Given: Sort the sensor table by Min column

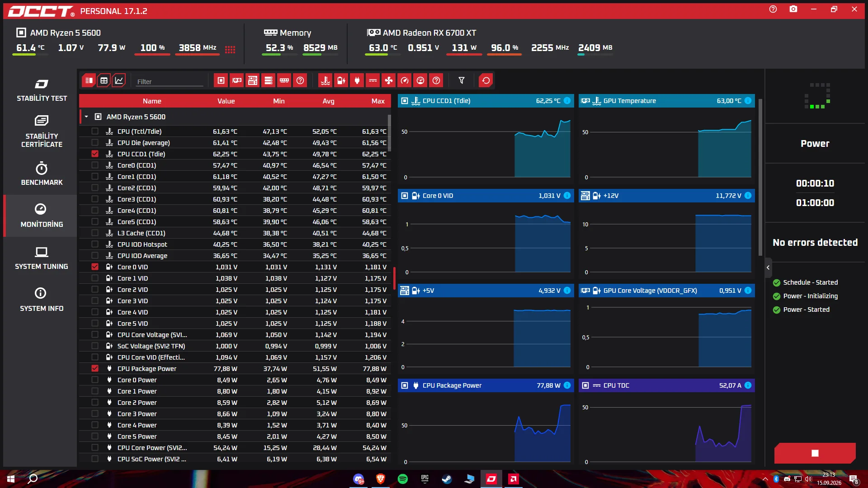Looking at the screenshot, I should [x=279, y=101].
